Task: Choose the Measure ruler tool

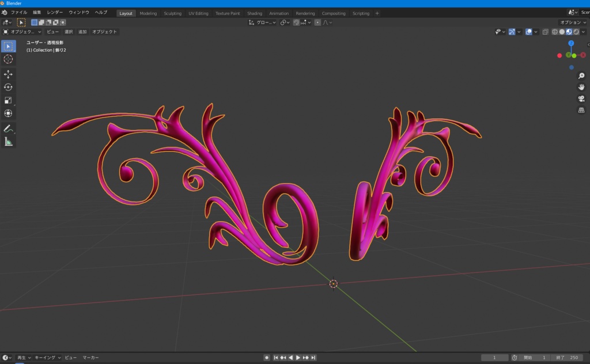Action: point(8,142)
